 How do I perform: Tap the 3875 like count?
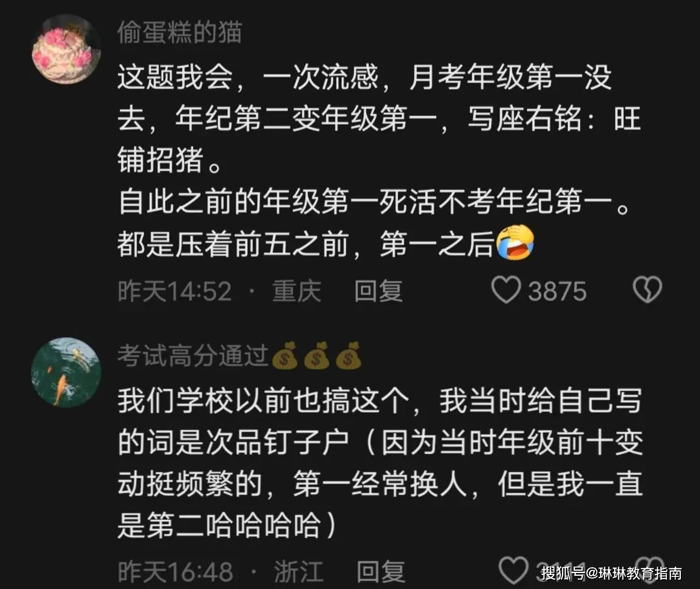click(557, 291)
